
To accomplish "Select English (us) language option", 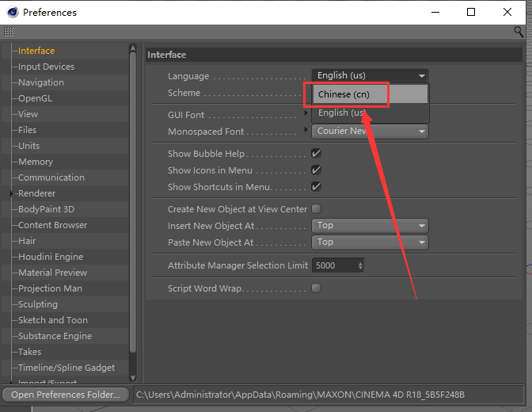I will [342, 113].
